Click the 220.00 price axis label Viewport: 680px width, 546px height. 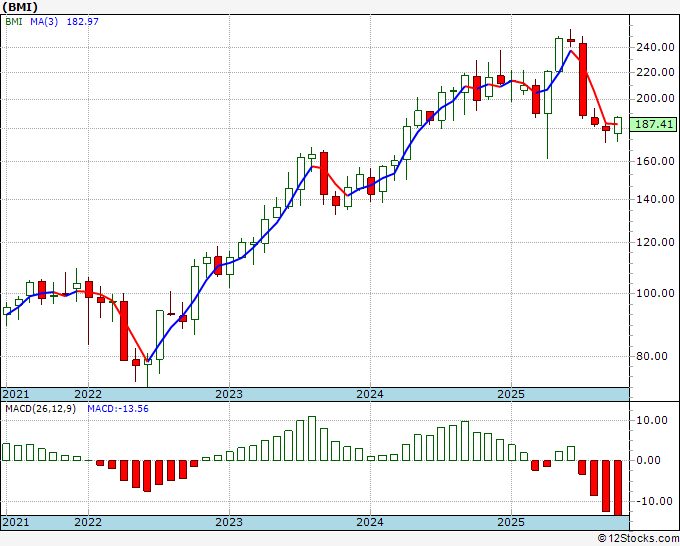[x=655, y=72]
